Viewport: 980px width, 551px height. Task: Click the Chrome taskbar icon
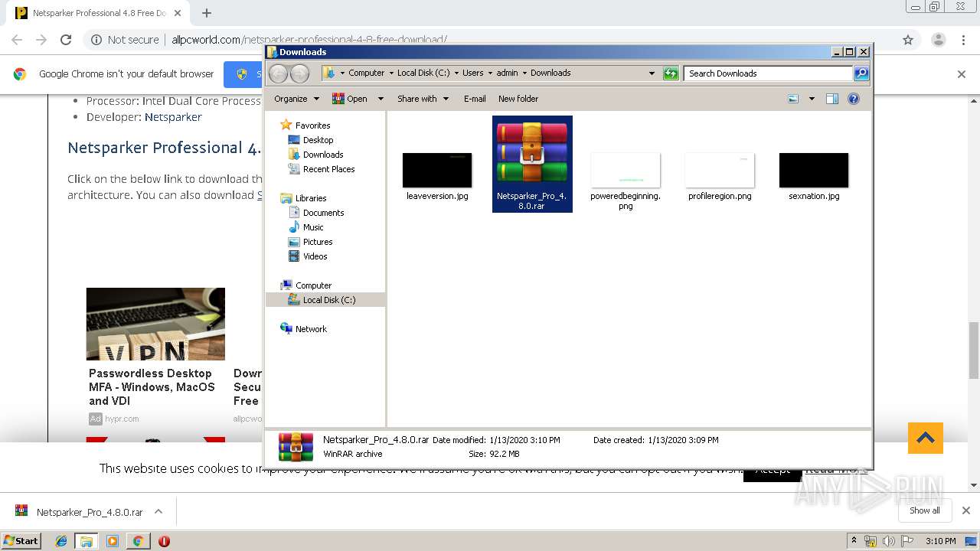(x=138, y=541)
